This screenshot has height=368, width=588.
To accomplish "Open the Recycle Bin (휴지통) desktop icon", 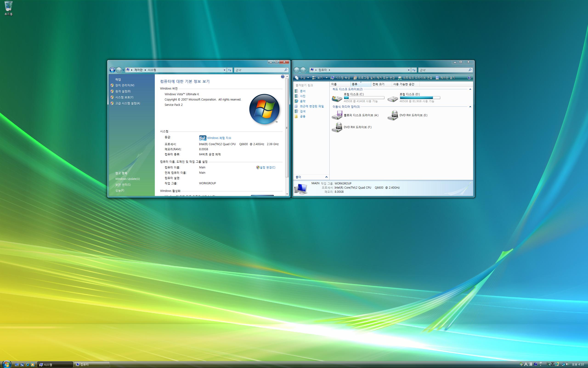I will tap(8, 8).
